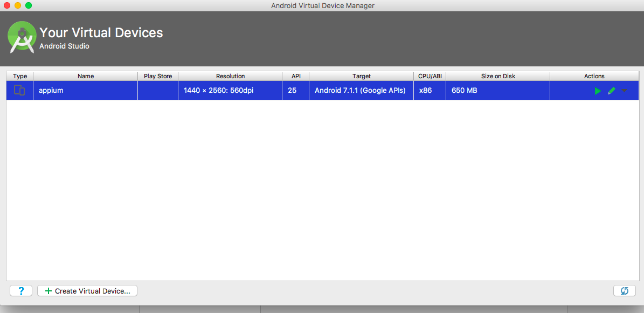This screenshot has height=313, width=644.
Task: Click the '1440 × 2560: 560dpi' resolution cell
Action: tap(230, 91)
